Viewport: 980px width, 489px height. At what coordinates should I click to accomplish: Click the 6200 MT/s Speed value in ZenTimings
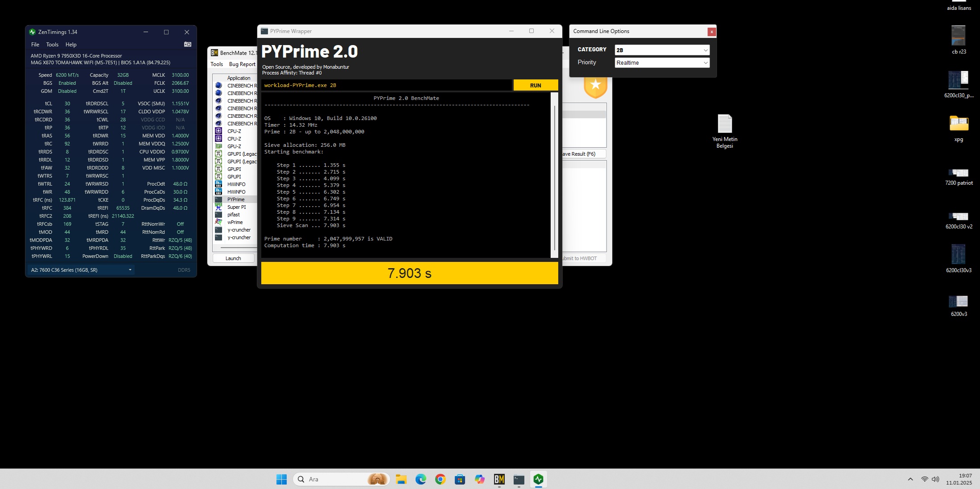coord(67,75)
